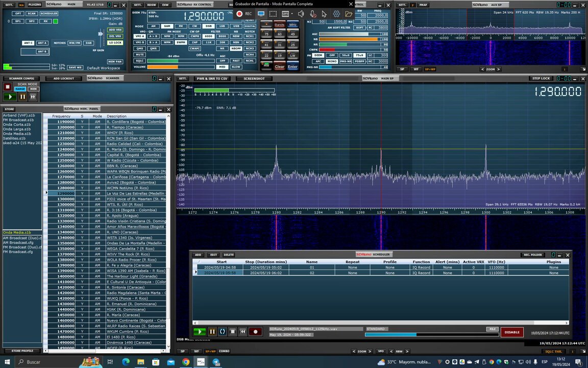This screenshot has width=588, height=368.
Task: Adjust the RF GAIN slider
Action: click(x=101, y=34)
